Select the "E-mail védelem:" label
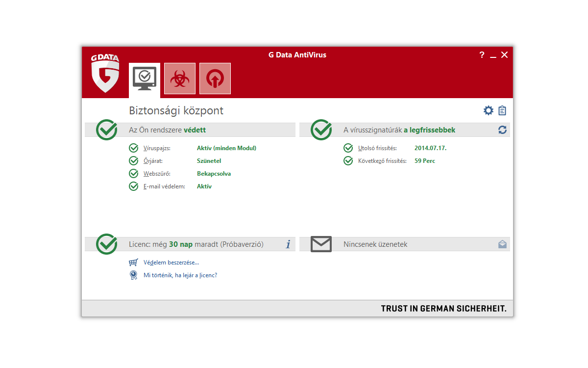The image size is (588, 368). [164, 186]
